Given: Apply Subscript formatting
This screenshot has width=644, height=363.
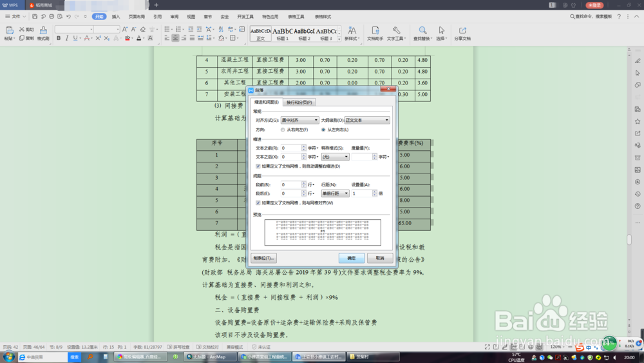Looking at the screenshot, I should 106,38.
